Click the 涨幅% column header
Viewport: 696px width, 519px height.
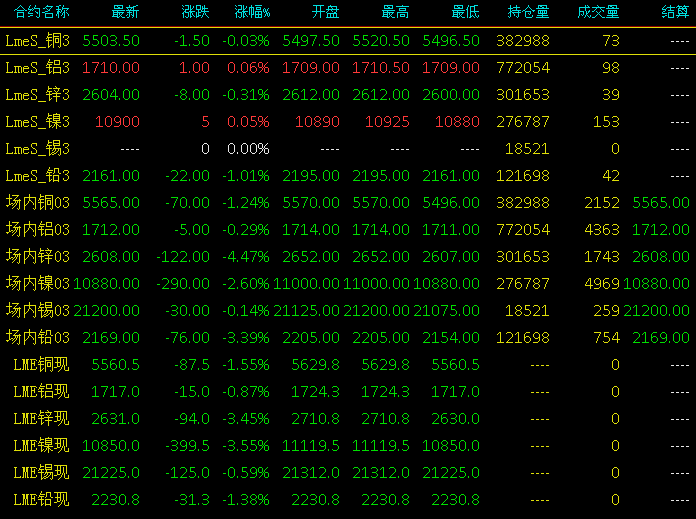[x=252, y=12]
